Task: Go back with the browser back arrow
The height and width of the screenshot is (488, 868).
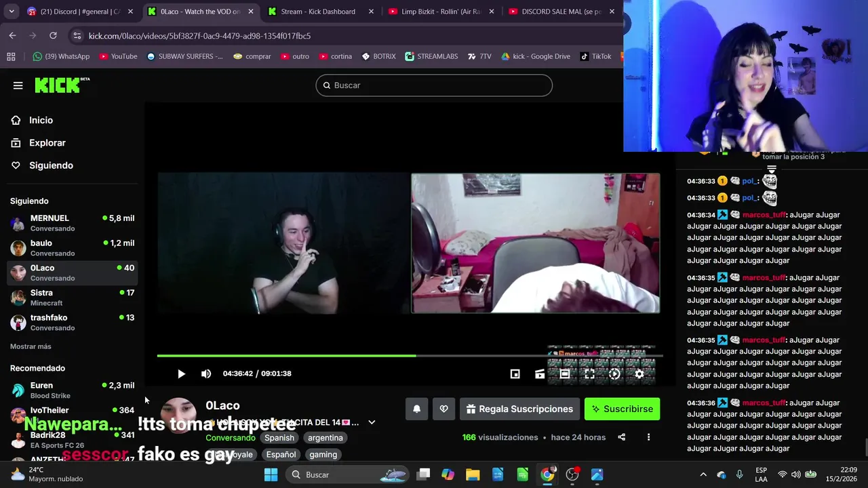Action: 12,35
